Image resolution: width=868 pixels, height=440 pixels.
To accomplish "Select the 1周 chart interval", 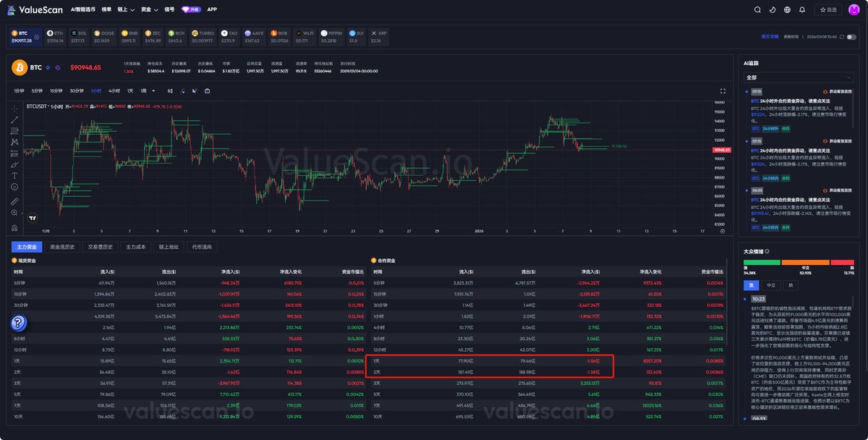I will 143,91.
